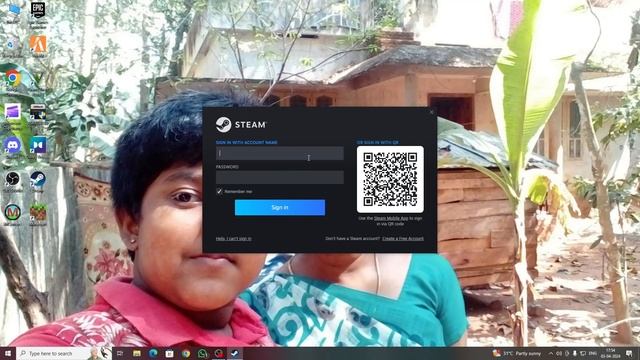Select the round red-and-green M desktop icon
Viewport: 640px width, 360px height.
coord(13,213)
